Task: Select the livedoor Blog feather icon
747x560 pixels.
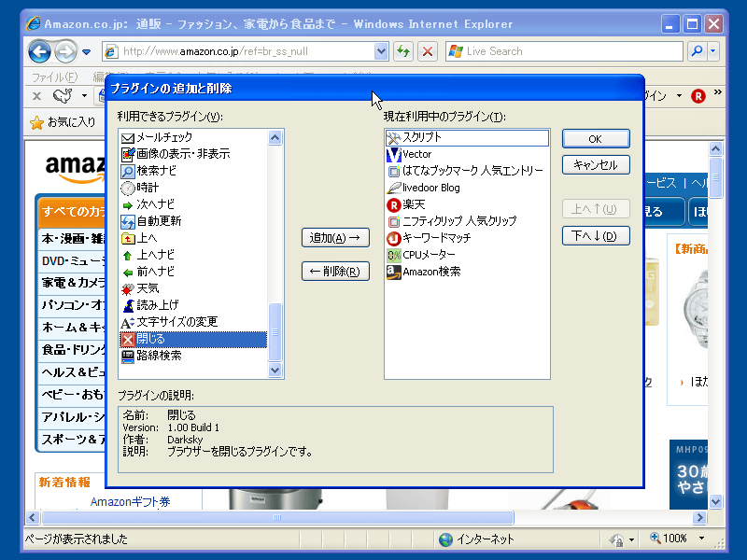Action: pos(393,189)
